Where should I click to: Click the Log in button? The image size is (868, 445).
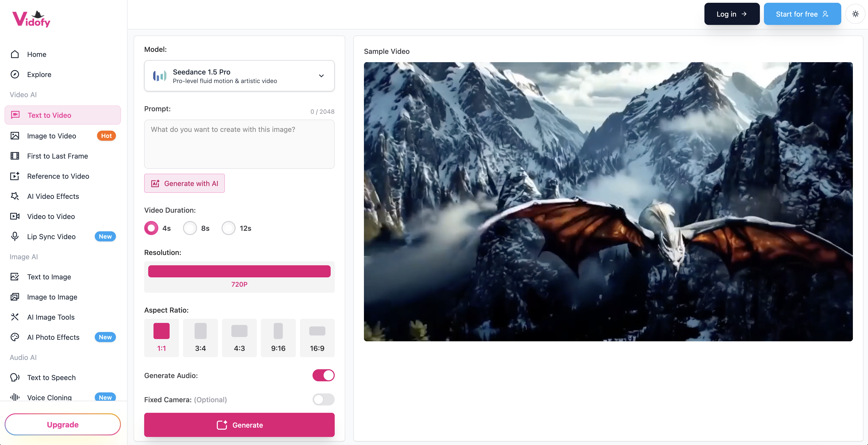click(732, 14)
